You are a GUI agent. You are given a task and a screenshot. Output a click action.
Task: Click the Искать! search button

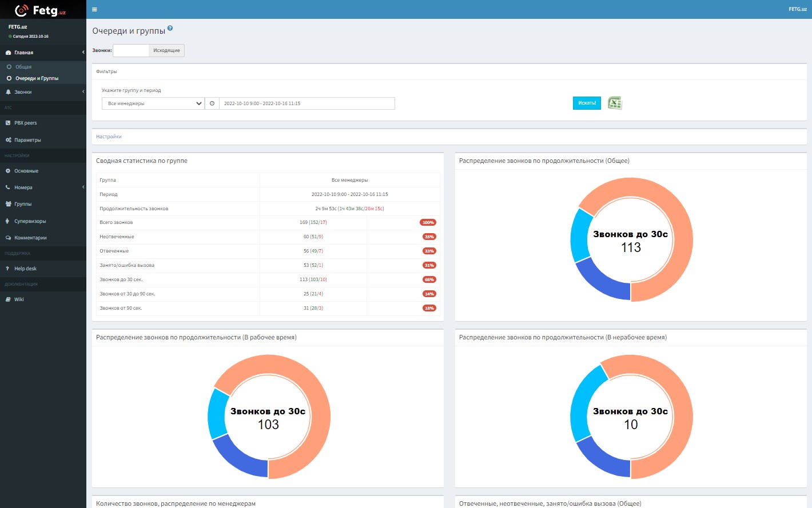tap(587, 103)
